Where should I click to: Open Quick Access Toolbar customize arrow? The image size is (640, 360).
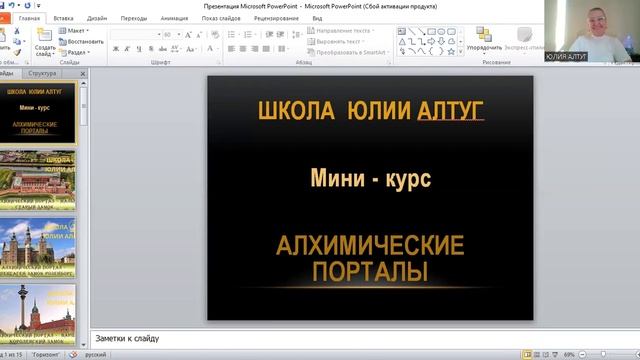pos(38,6)
